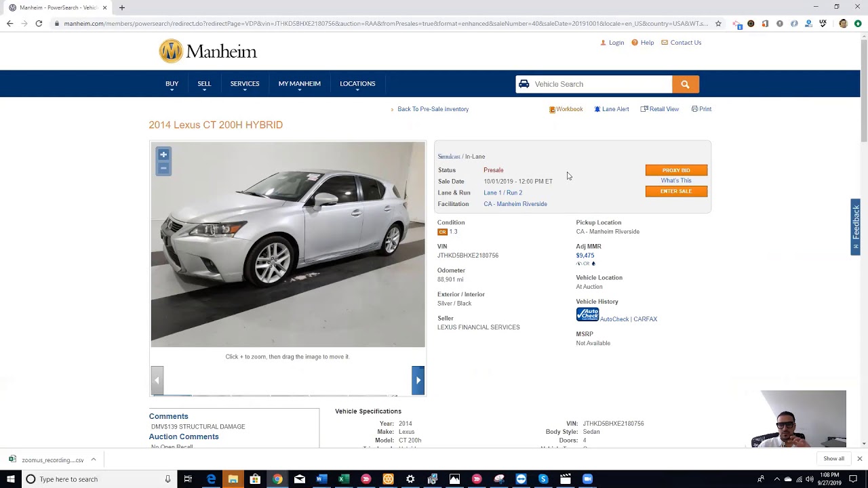Image resolution: width=868 pixels, height=488 pixels.
Task: Open a new browser tab
Action: [122, 7]
